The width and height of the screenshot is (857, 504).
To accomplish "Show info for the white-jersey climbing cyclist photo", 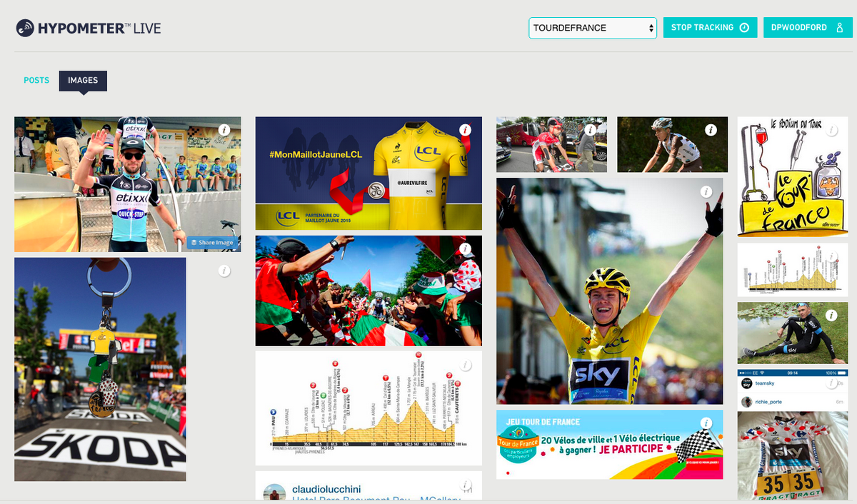I will pyautogui.click(x=711, y=130).
